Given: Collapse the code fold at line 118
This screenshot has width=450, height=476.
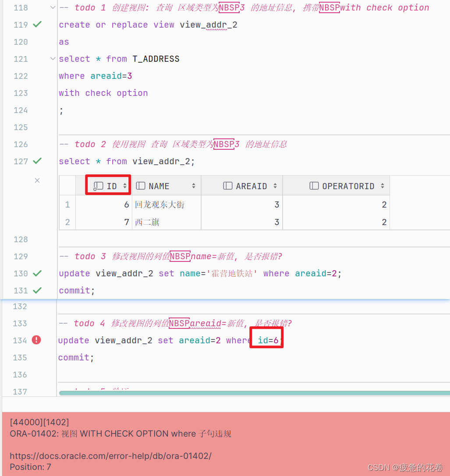Looking at the screenshot, I should coord(53,7).
